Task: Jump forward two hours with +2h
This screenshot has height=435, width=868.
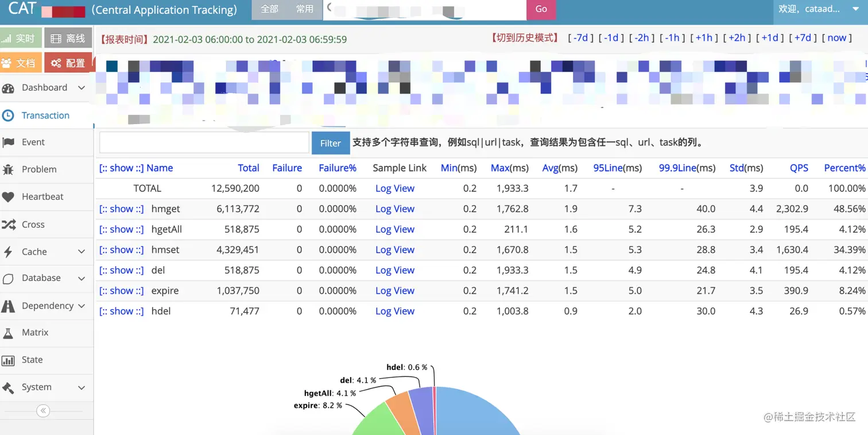Action: [x=737, y=38]
